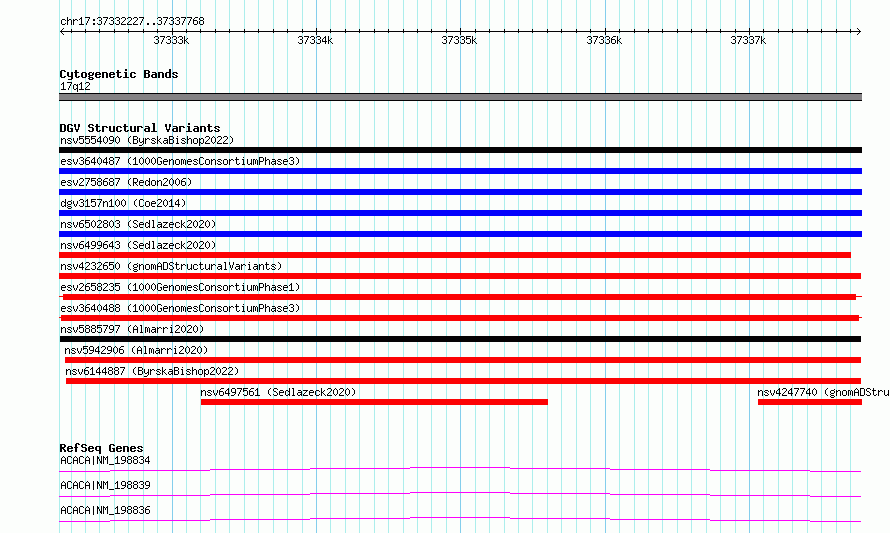Select variant label esv3640487 (1000GenomesConsortiumPhase3)
This screenshot has width=890, height=533.
pos(180,161)
